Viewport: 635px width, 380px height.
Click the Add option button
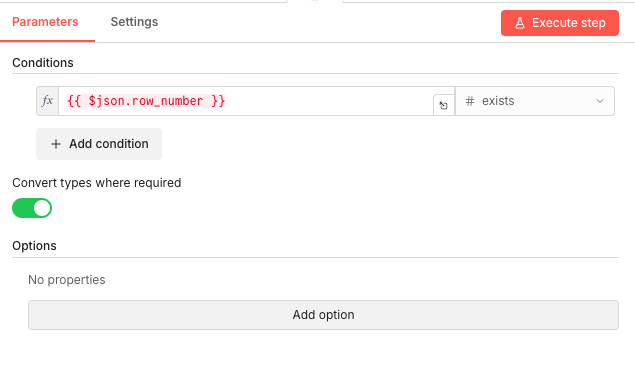[323, 315]
